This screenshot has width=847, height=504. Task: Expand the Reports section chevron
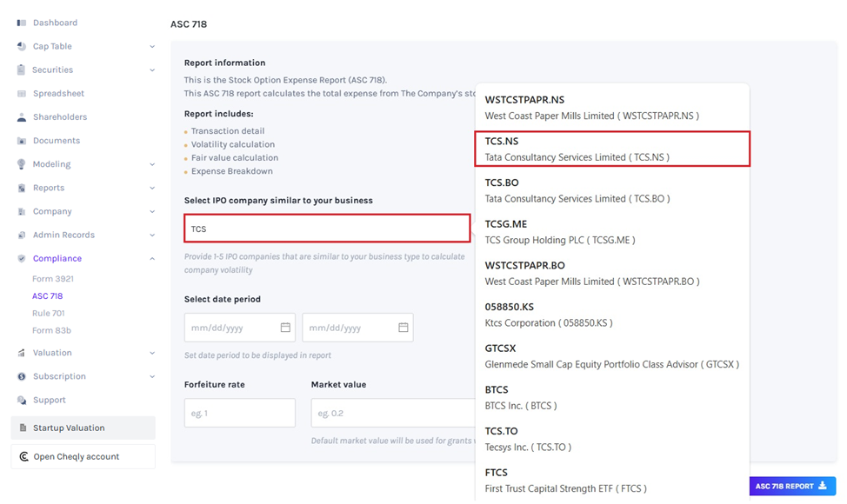[x=152, y=188]
